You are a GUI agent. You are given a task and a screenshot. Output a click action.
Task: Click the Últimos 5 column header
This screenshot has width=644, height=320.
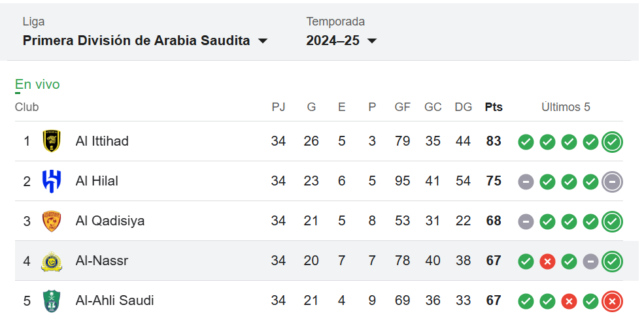566,107
